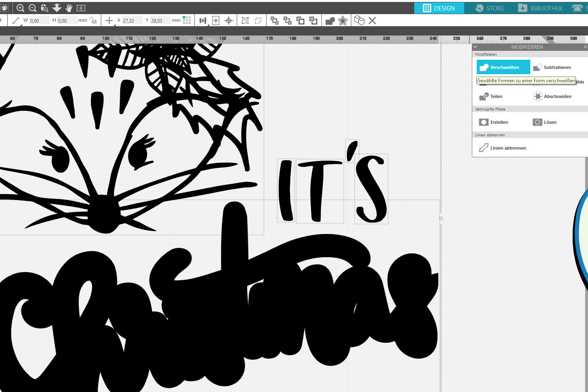Click the Fit to Window icon
Image resolution: width=588 pixels, height=392 pixels.
pos(81,8)
